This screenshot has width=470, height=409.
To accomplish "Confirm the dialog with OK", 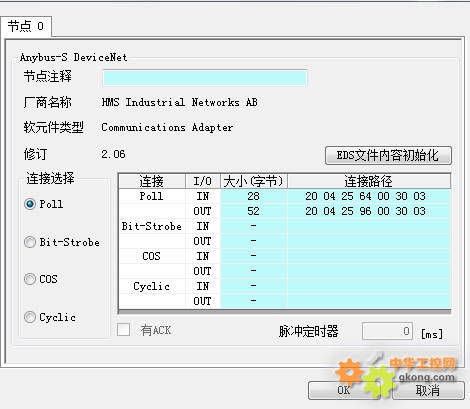I will (344, 390).
